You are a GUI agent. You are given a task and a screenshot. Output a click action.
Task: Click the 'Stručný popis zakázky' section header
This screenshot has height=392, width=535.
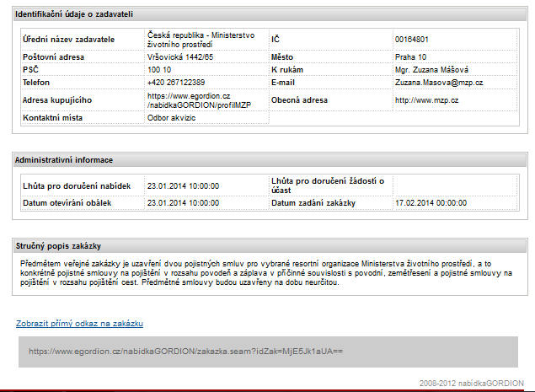[58, 246]
